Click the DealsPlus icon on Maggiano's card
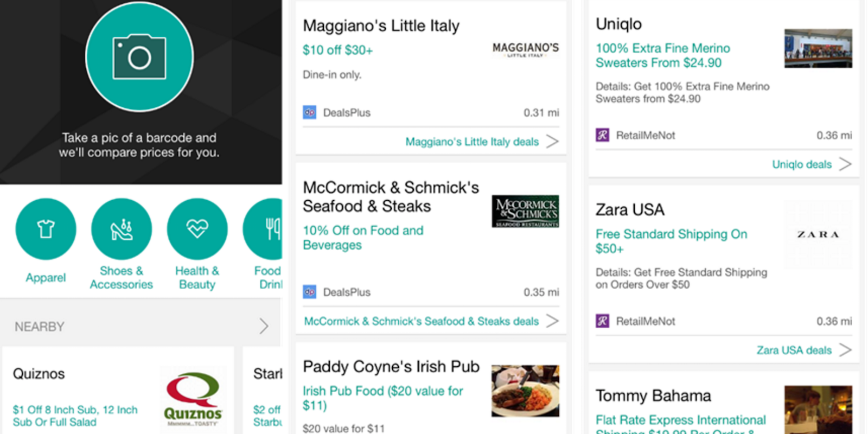Image resolution: width=868 pixels, height=434 pixels. pyautogui.click(x=309, y=112)
